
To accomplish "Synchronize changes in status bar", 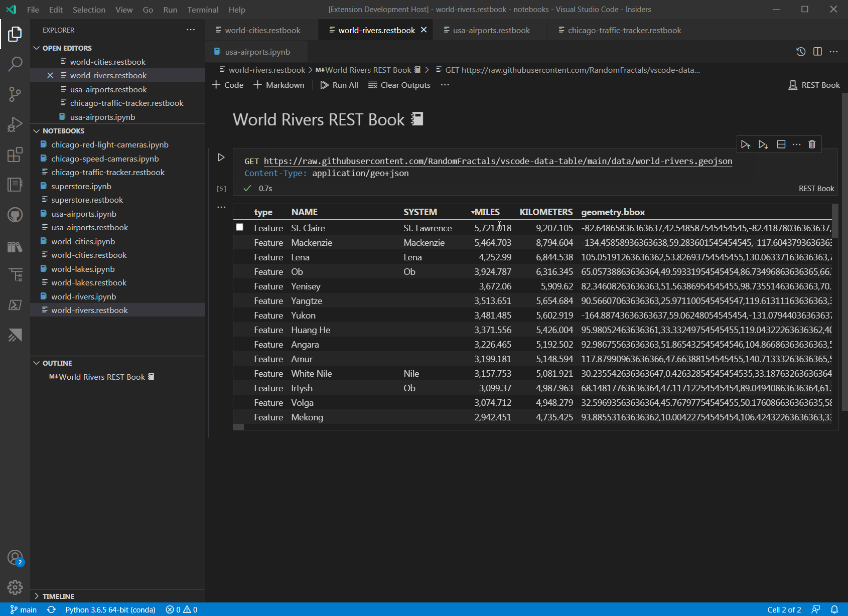I will (51, 609).
